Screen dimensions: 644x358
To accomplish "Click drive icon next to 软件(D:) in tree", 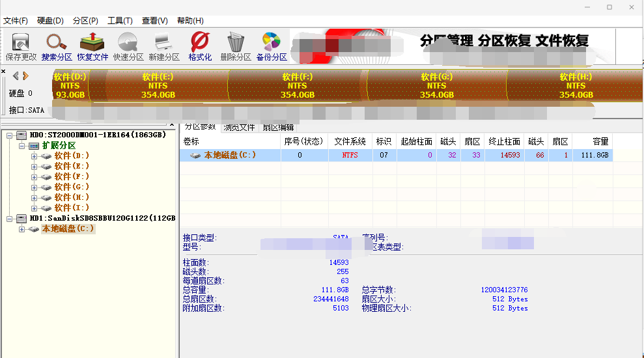I will (46, 156).
